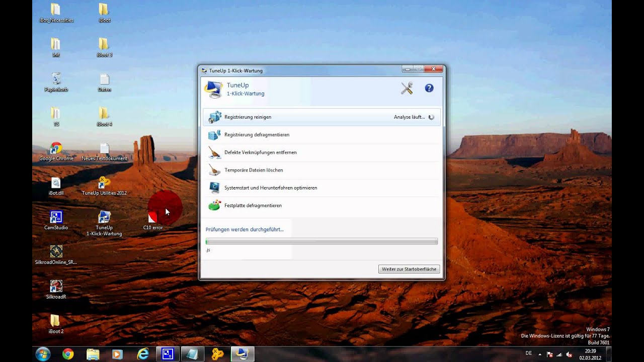This screenshot has height=362, width=644.
Task: Open Windows Explorer from the taskbar
Action: coord(93,354)
